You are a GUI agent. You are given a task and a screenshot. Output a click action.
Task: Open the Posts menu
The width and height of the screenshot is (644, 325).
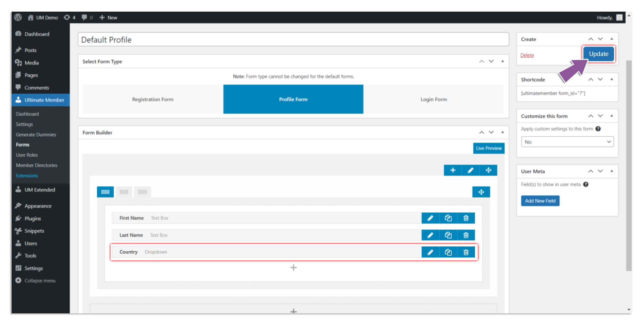click(x=30, y=50)
